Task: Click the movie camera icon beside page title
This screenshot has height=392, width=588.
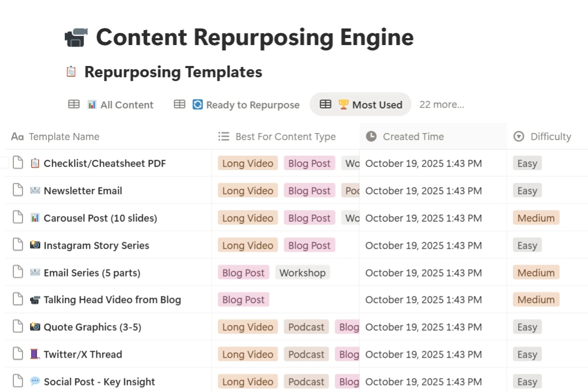Action: point(76,38)
